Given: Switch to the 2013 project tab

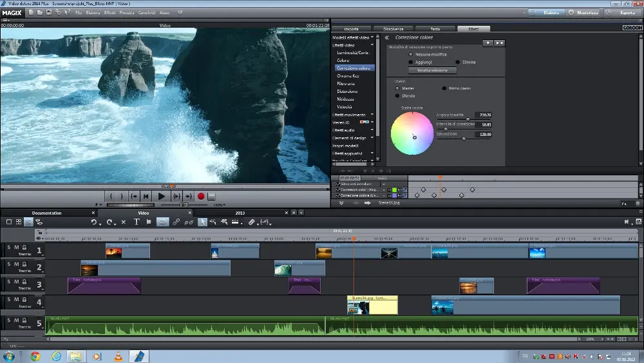Looking at the screenshot, I should (240, 213).
